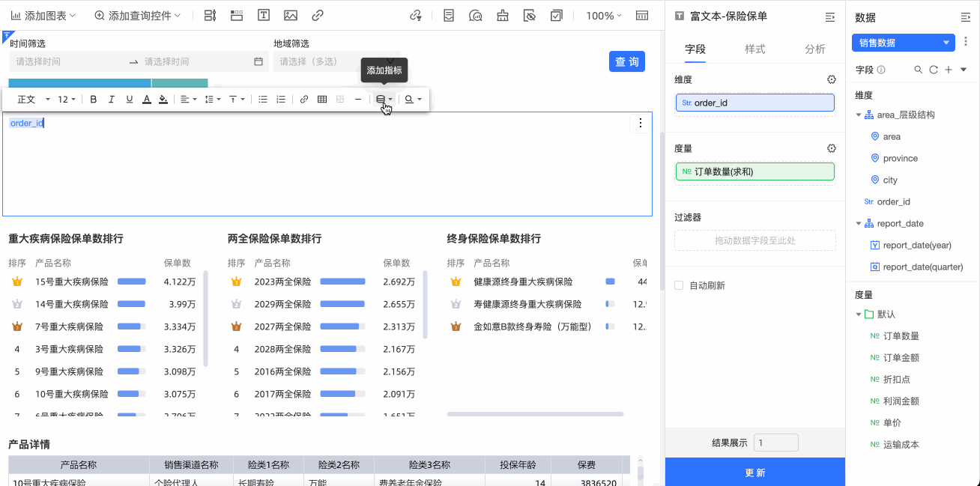The height and width of the screenshot is (486, 980).
Task: Toggle bold formatting in rich text toolbar
Action: point(94,99)
